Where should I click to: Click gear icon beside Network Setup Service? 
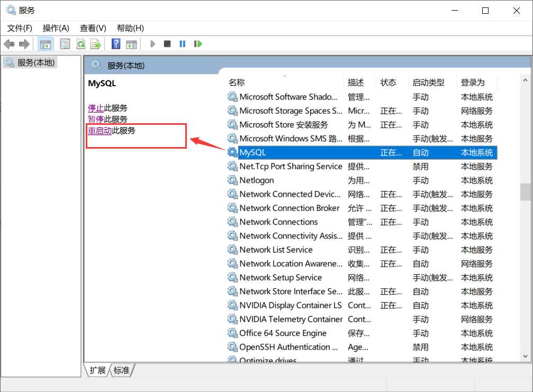point(232,278)
